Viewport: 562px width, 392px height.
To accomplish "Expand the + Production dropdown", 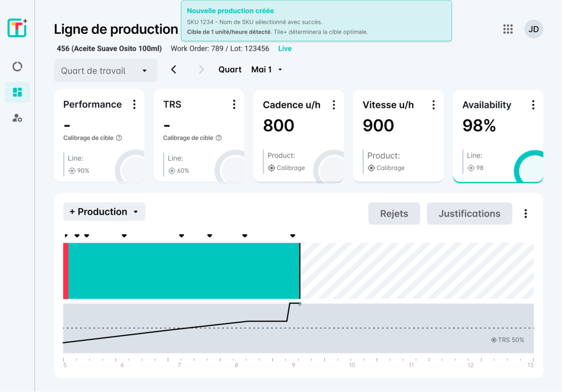I will pyautogui.click(x=104, y=212).
